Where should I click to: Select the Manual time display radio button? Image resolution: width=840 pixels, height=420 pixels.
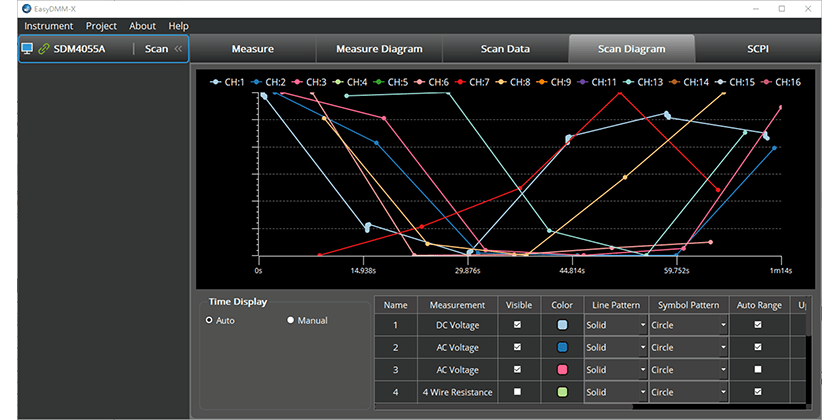coord(291,320)
